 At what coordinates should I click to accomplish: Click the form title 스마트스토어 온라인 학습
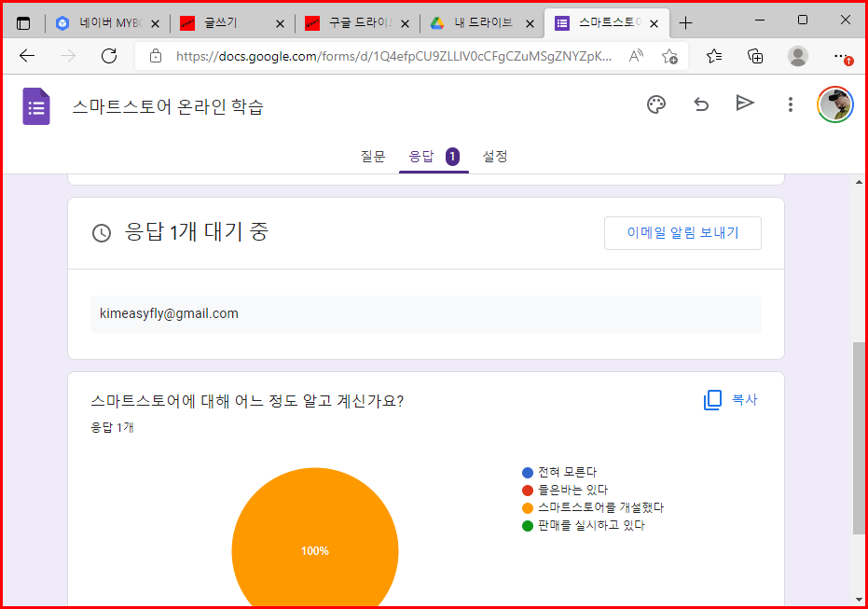(x=168, y=106)
